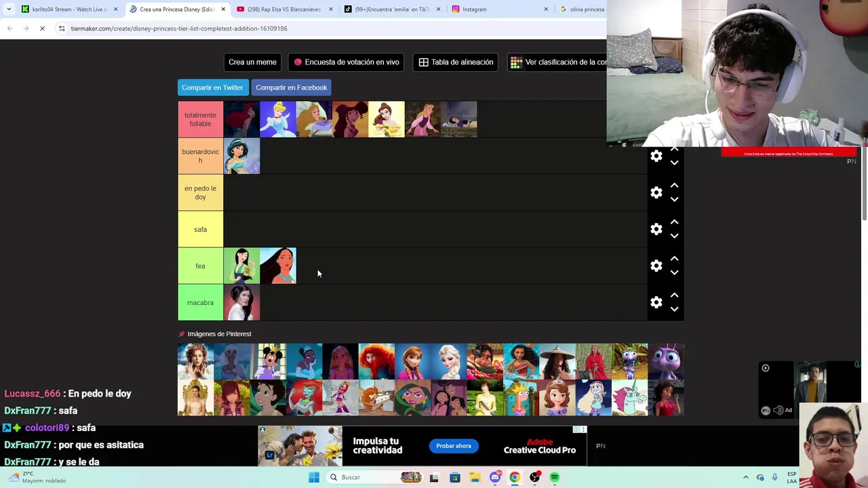This screenshot has width=868, height=488.
Task: Pick Minnie Mouse image from the pool
Action: click(268, 361)
